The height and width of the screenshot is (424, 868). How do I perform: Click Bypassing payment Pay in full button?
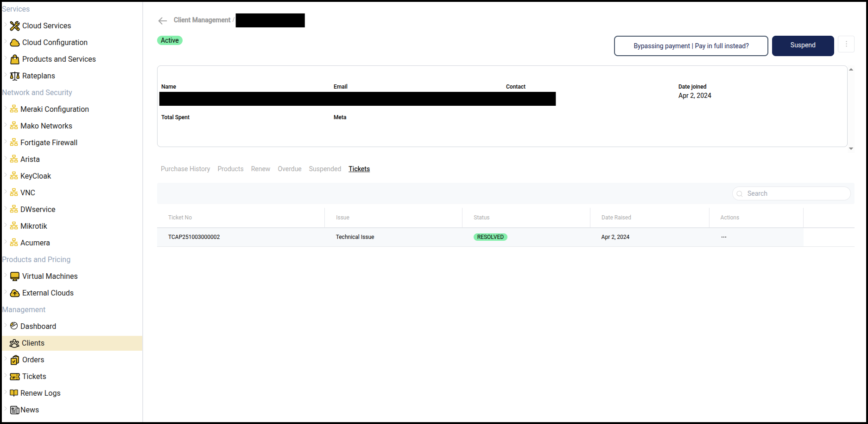(691, 46)
